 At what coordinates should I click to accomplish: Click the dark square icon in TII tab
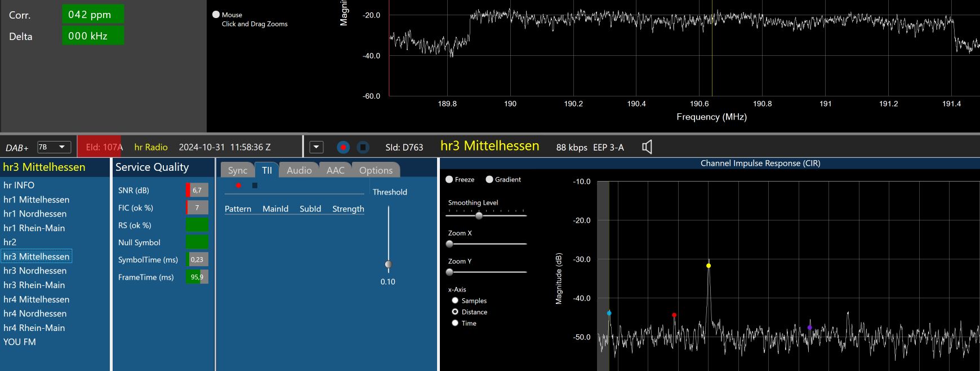(x=255, y=185)
